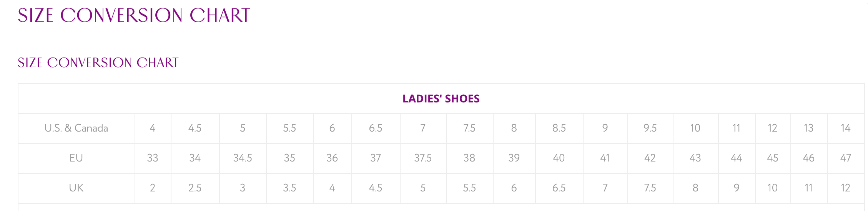Click the EU row label
The image size is (868, 211).
pos(76,158)
